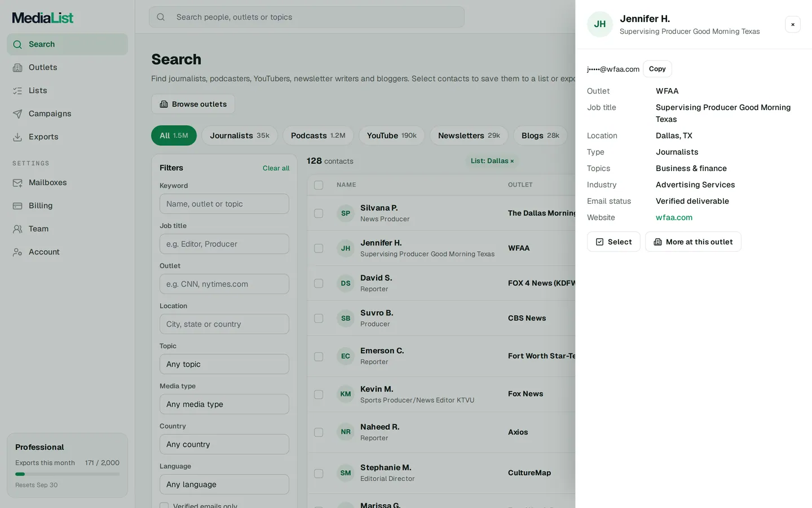Viewport: 812px width, 508px height.
Task: Click the exports usage progress bar
Action: (67, 474)
